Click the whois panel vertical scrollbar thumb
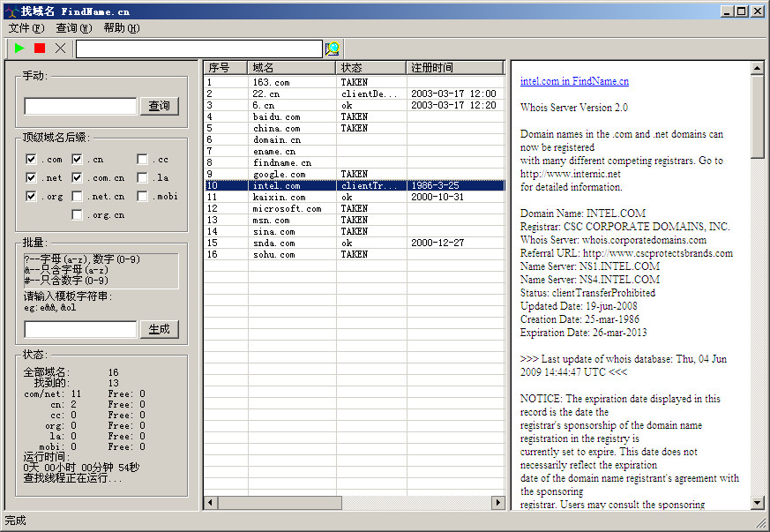 [x=758, y=117]
